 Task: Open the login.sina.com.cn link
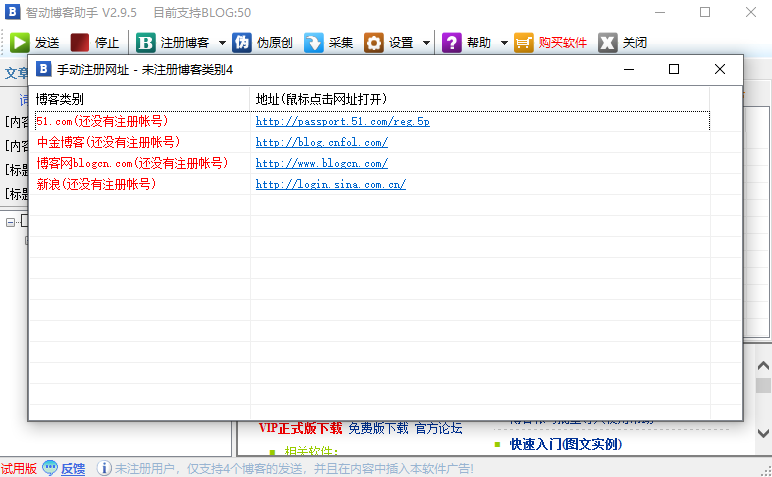pos(330,185)
